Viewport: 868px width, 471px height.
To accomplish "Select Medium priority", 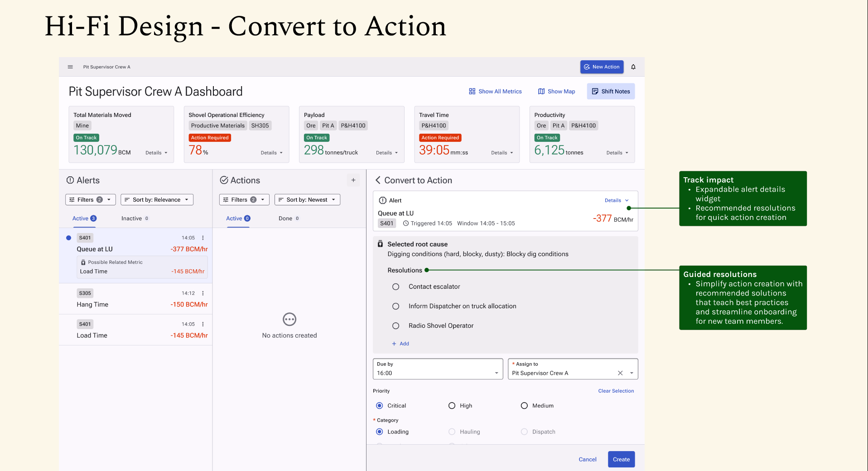I will [524, 406].
